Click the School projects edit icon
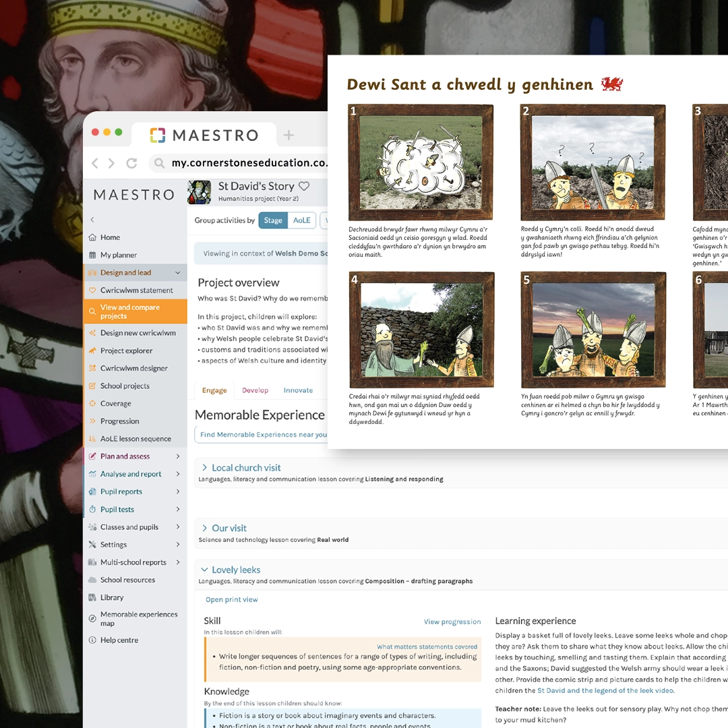The image size is (728, 728). pos(92,386)
